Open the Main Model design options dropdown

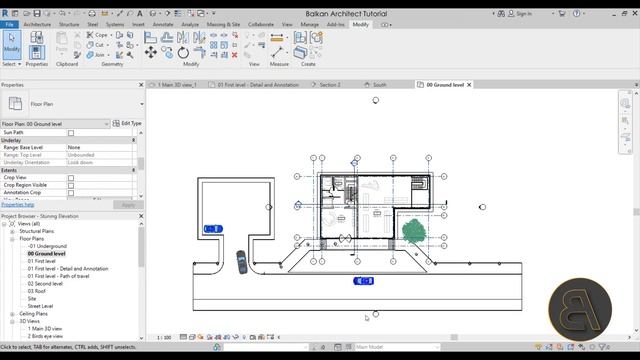(x=397, y=347)
